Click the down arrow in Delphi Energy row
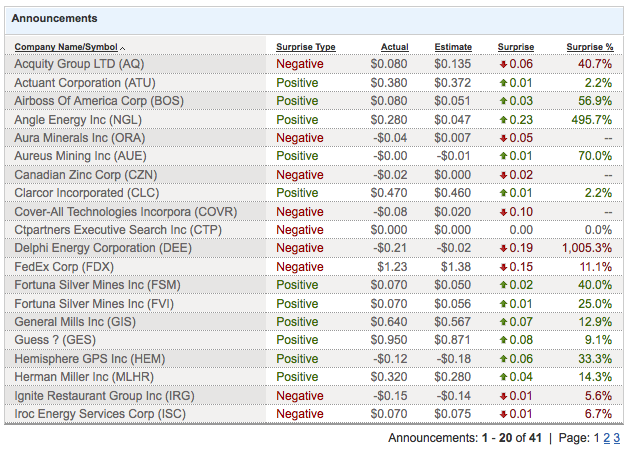The width and height of the screenshot is (626, 453). (503, 248)
